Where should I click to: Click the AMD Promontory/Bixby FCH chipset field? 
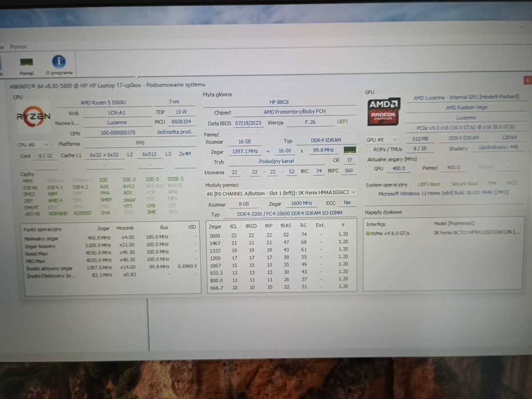(294, 111)
